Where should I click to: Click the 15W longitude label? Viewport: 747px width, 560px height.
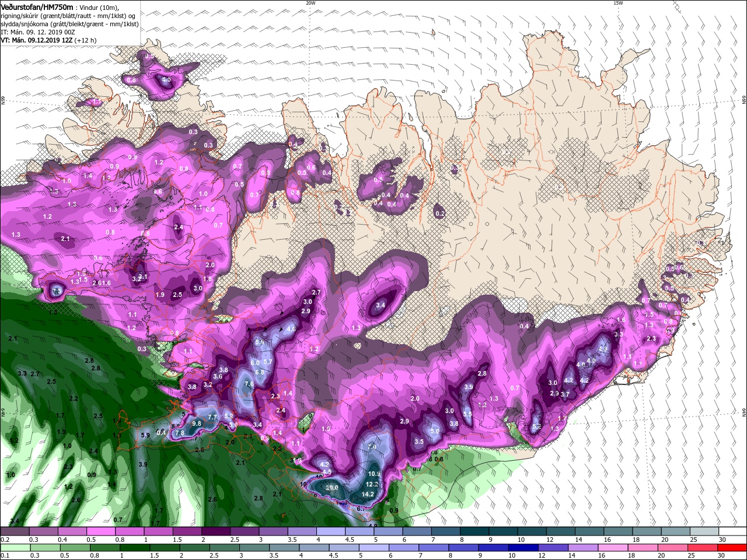(618, 3)
